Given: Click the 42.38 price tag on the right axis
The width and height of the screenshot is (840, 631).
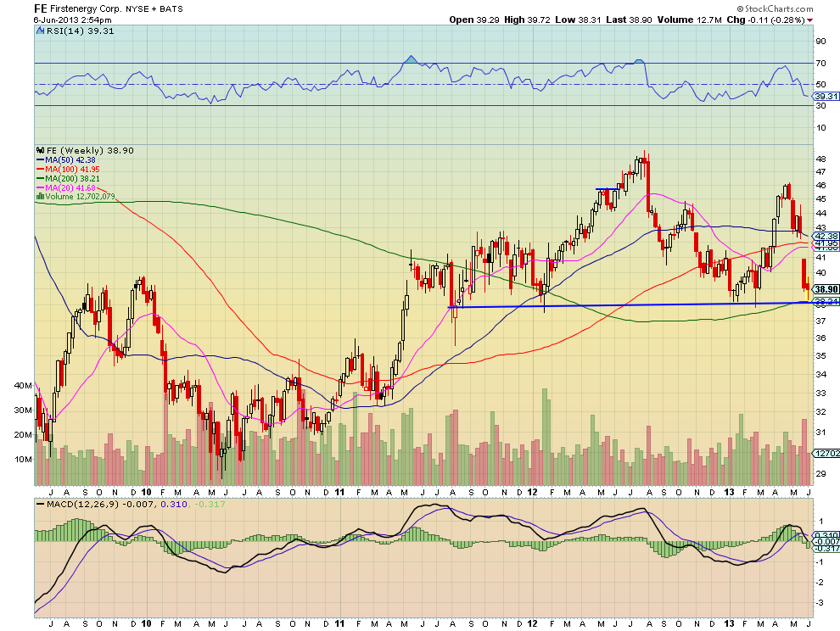Looking at the screenshot, I should (x=826, y=237).
